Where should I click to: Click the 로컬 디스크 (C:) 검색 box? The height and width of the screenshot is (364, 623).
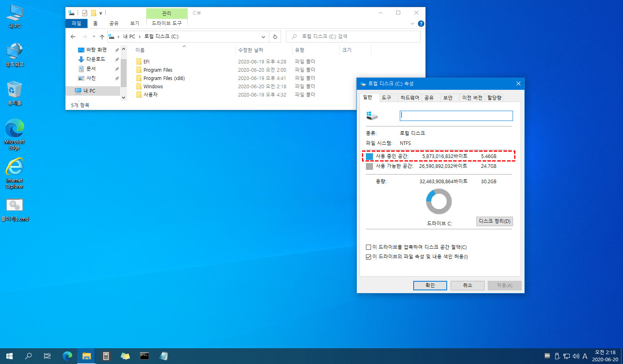[x=353, y=37]
